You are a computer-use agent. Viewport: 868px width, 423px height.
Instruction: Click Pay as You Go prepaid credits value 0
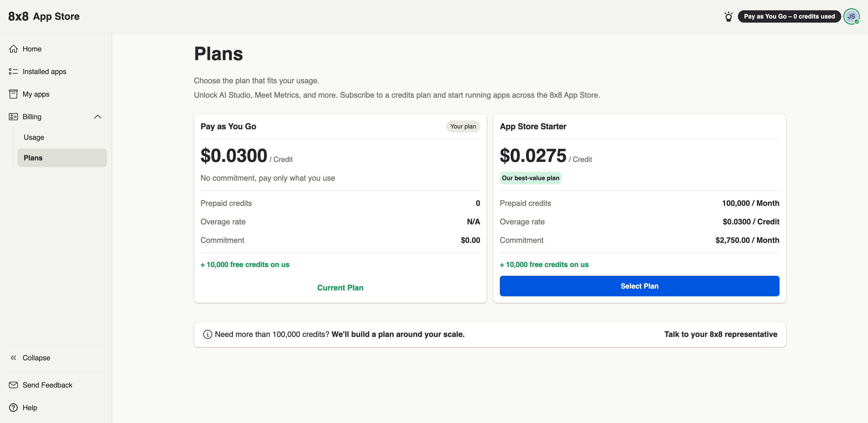pyautogui.click(x=478, y=203)
